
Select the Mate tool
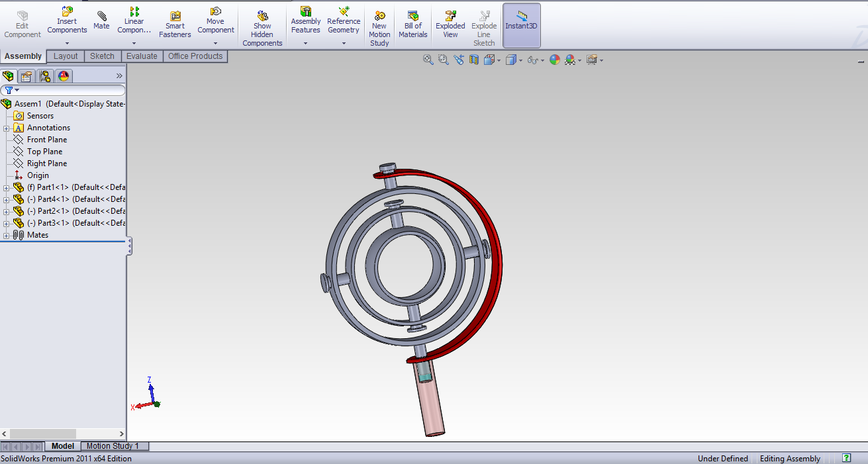point(101,21)
